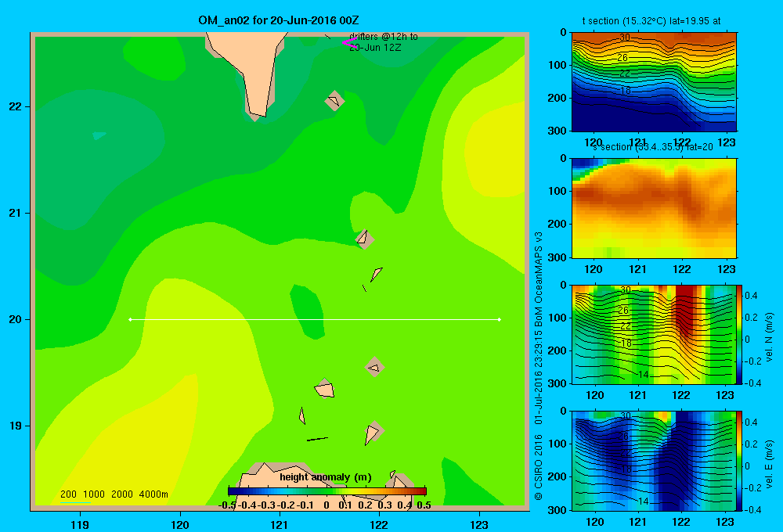Click the vel. N color scale bar

click(x=740, y=334)
